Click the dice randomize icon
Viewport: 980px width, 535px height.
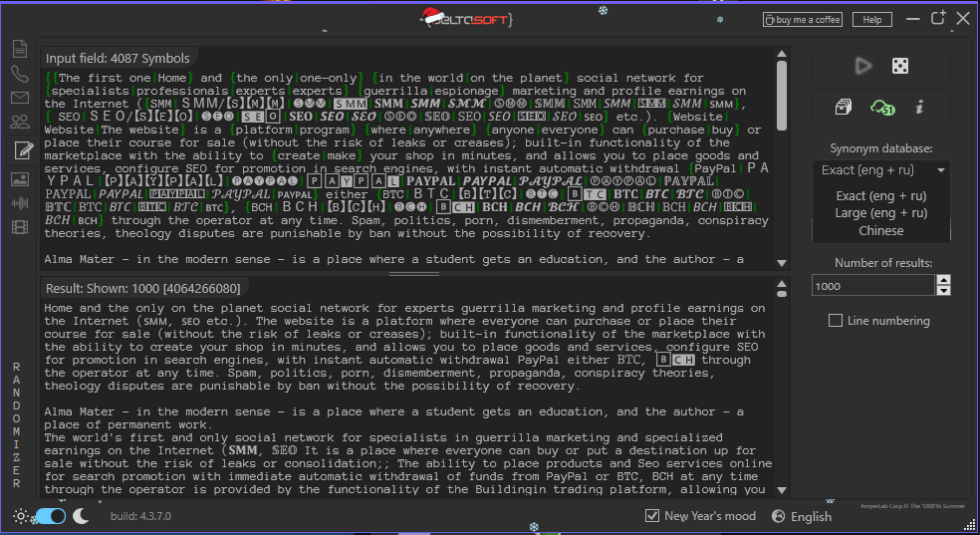coord(900,66)
